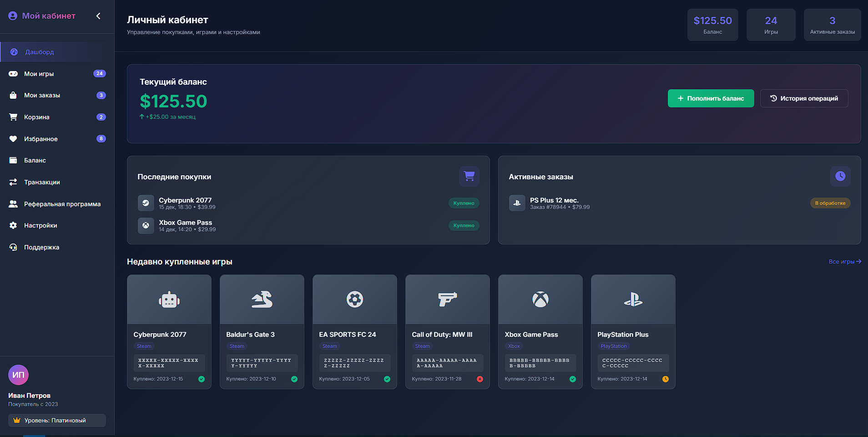Click the CCCCC key code on PlayStation Plus

tap(633, 363)
